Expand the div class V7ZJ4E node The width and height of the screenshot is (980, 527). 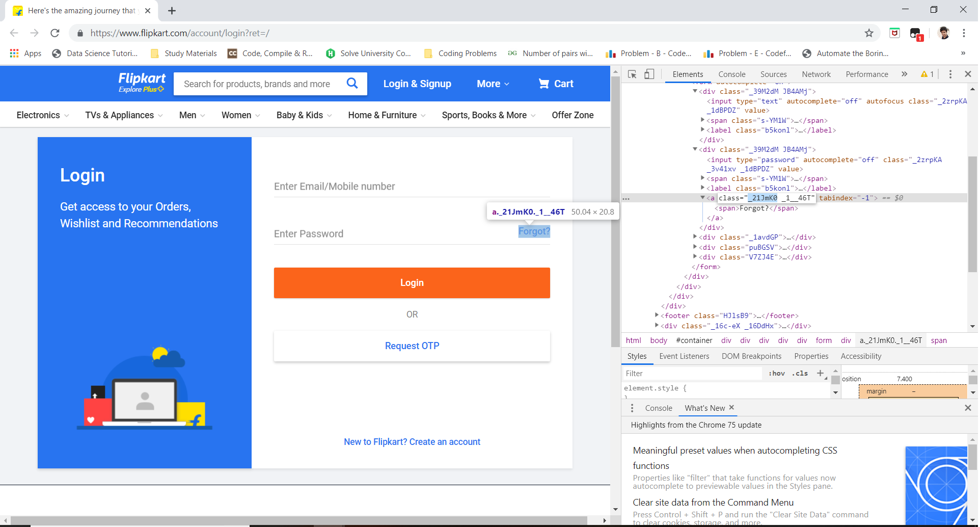click(x=695, y=257)
